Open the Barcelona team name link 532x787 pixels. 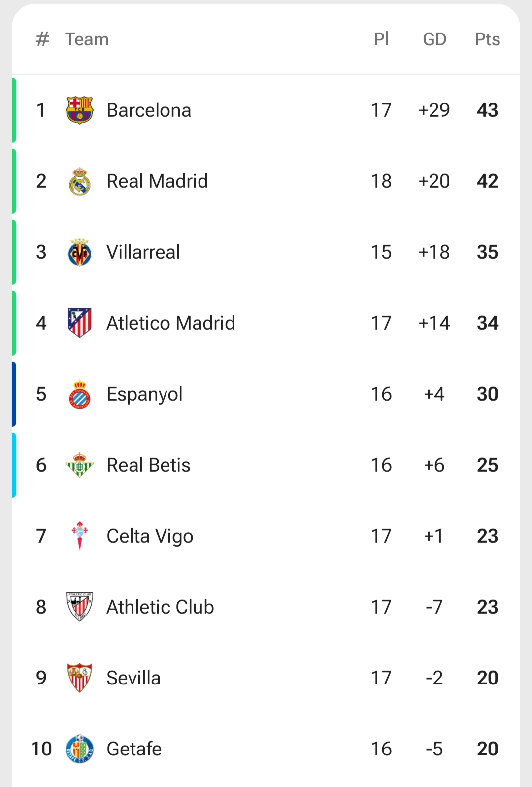[x=149, y=110]
